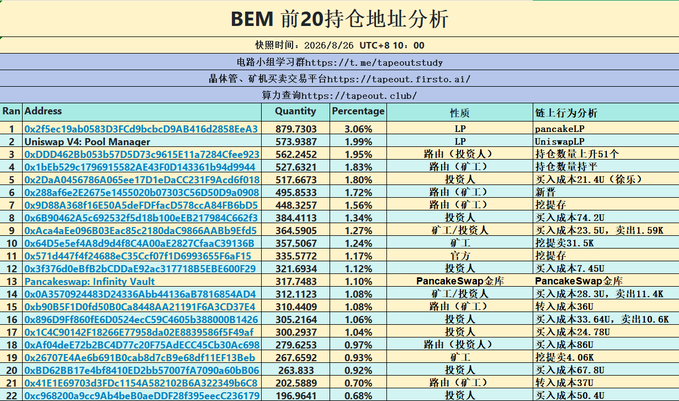Viewport: 679px width, 401px height.
Task: Select the PancakeSwap金库 nature cell in row 13
Action: [x=459, y=281]
